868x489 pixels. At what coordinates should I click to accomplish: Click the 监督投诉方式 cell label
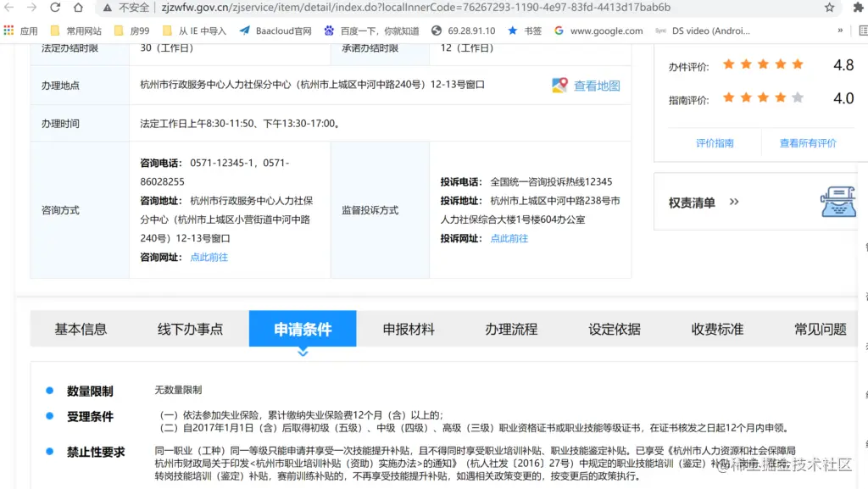click(370, 210)
